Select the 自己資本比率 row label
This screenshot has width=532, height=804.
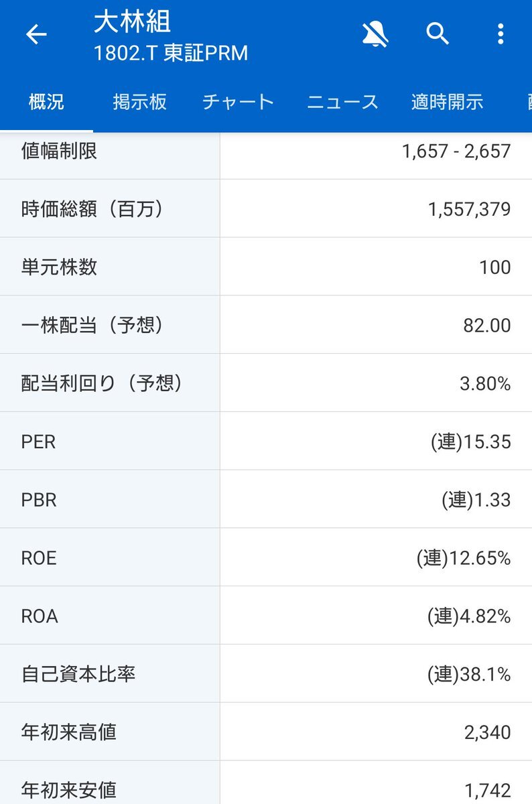tap(78, 674)
